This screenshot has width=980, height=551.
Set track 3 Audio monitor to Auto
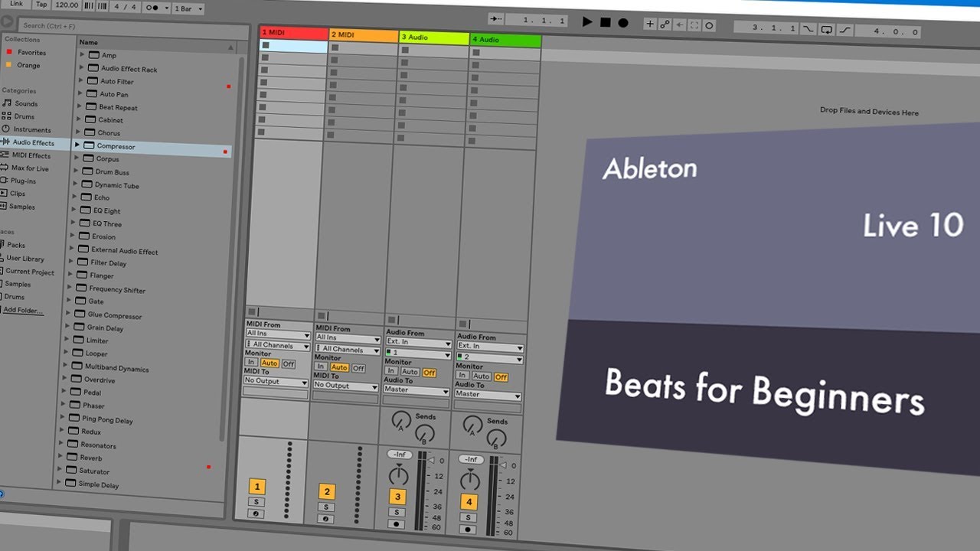(x=410, y=372)
